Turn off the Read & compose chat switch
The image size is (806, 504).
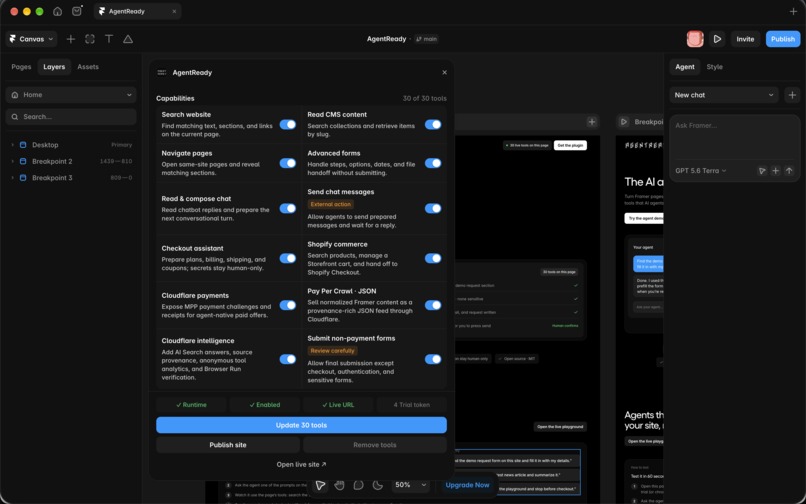click(x=287, y=208)
